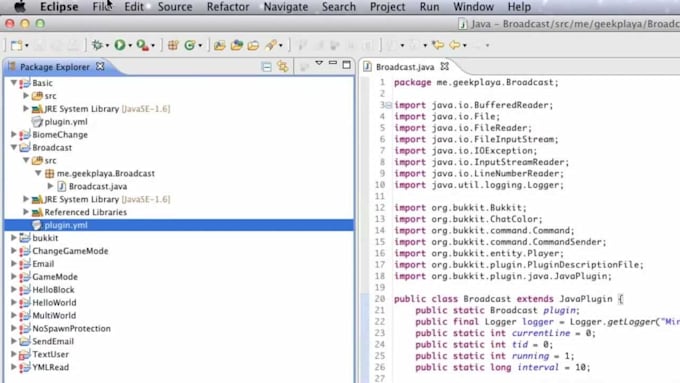The width and height of the screenshot is (680, 383).
Task: Click the Search flashlight toolbar icon
Action: tap(271, 45)
